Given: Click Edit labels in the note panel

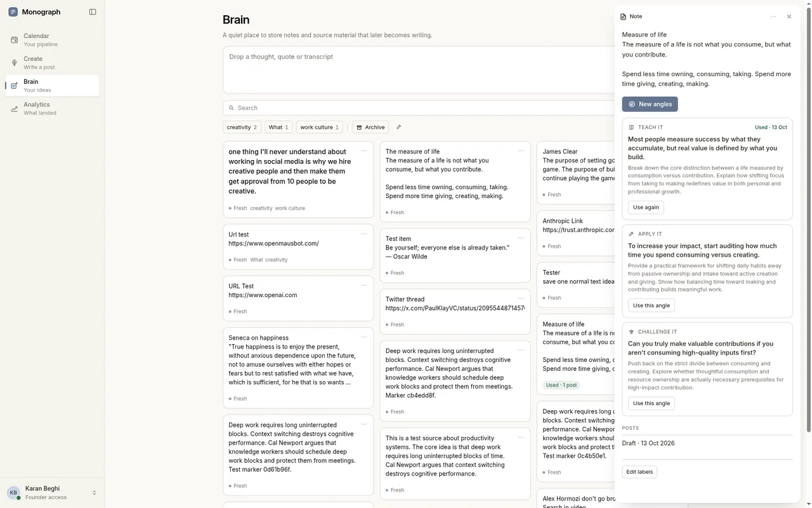Looking at the screenshot, I should [639, 472].
